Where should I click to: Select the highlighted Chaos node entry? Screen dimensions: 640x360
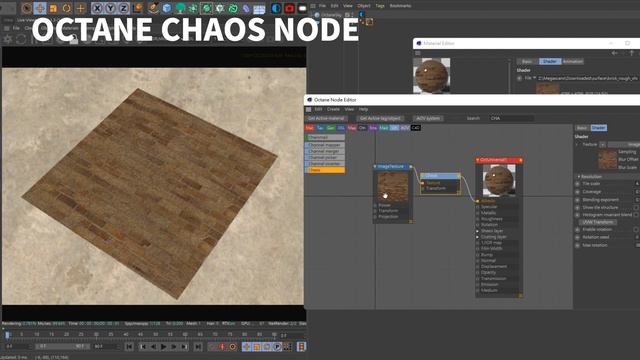(325, 170)
